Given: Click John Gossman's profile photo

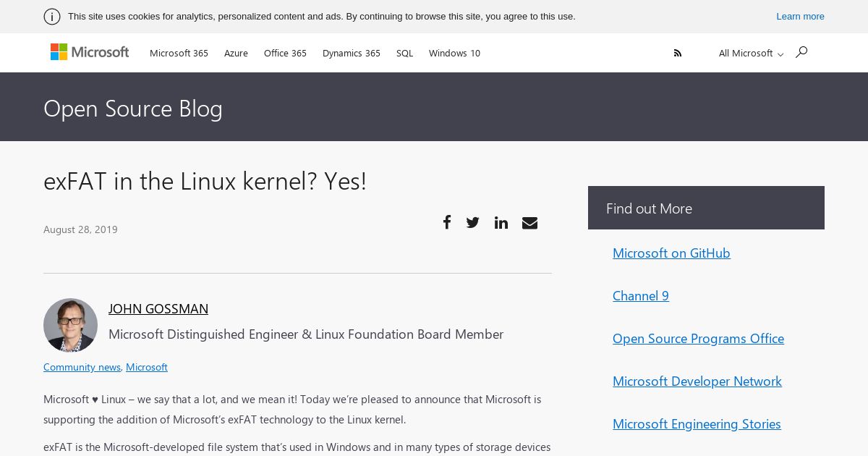Looking at the screenshot, I should point(70,325).
